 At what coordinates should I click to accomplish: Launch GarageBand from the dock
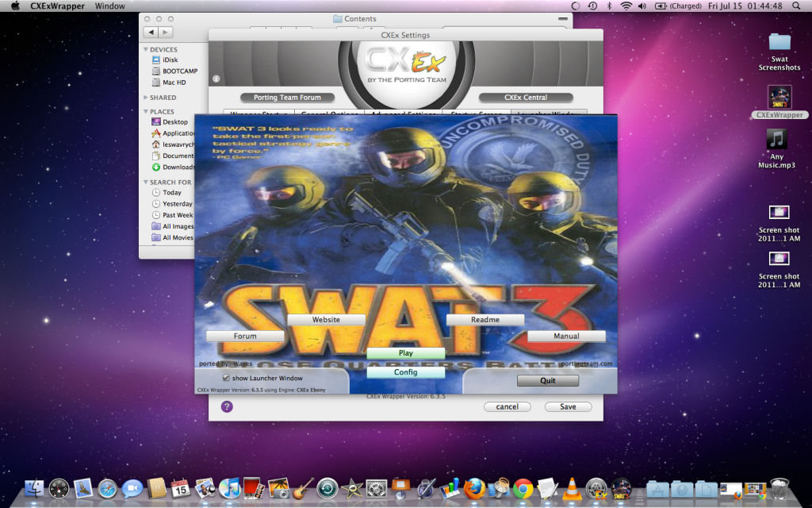point(303,488)
